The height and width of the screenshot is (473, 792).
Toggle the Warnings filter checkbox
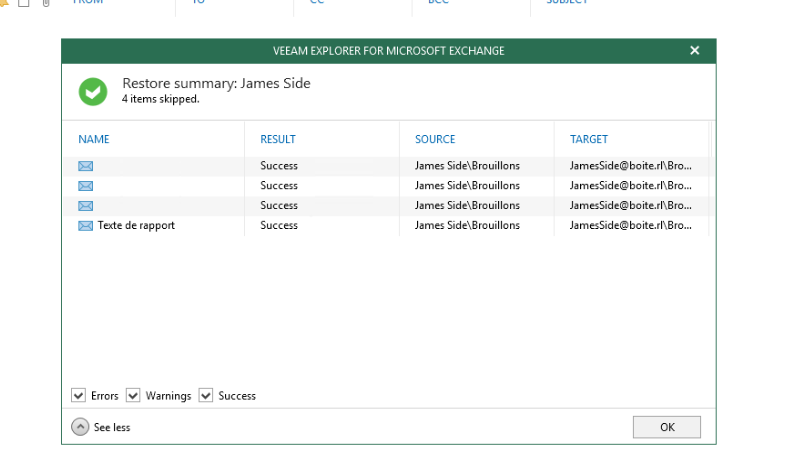(x=133, y=396)
